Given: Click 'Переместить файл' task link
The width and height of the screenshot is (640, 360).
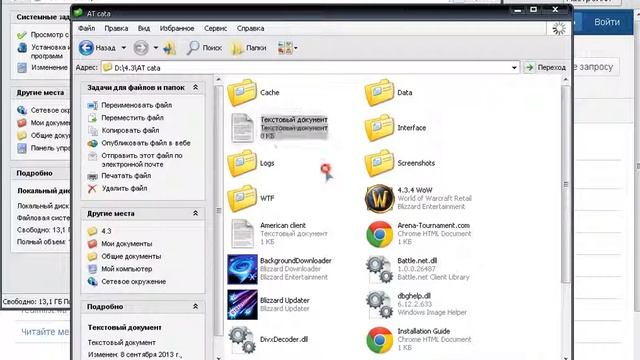Looking at the screenshot, I should click(x=133, y=118).
